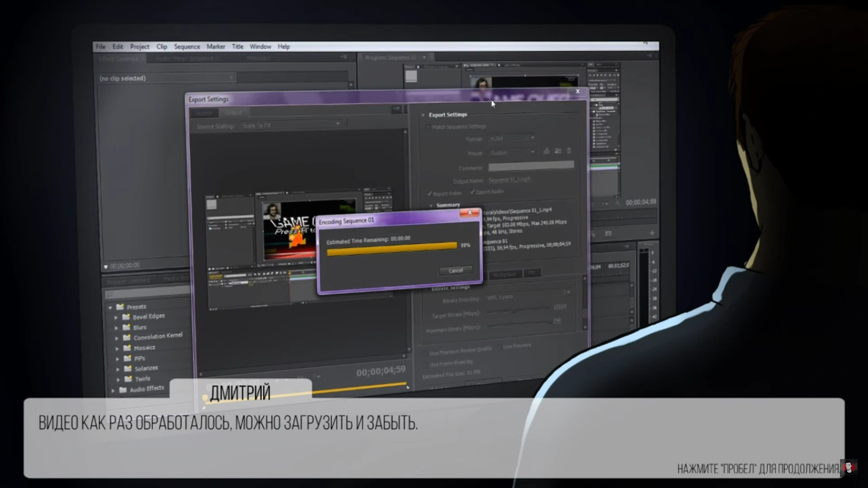Image resolution: width=868 pixels, height=488 pixels.
Task: Click the Solarizes folder icon
Action: point(128,369)
